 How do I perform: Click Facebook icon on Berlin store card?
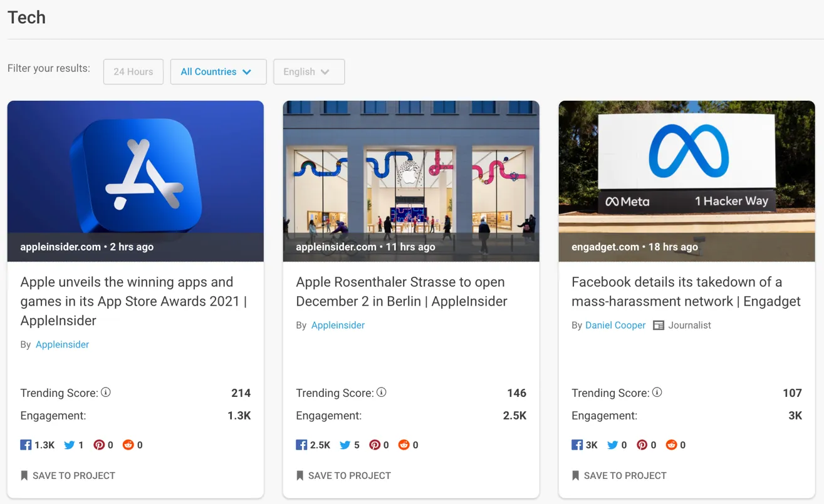pyautogui.click(x=301, y=445)
